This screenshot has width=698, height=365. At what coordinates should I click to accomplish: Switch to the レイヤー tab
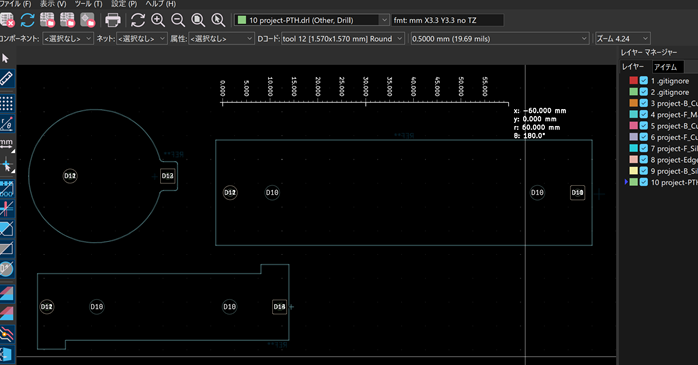coord(633,67)
